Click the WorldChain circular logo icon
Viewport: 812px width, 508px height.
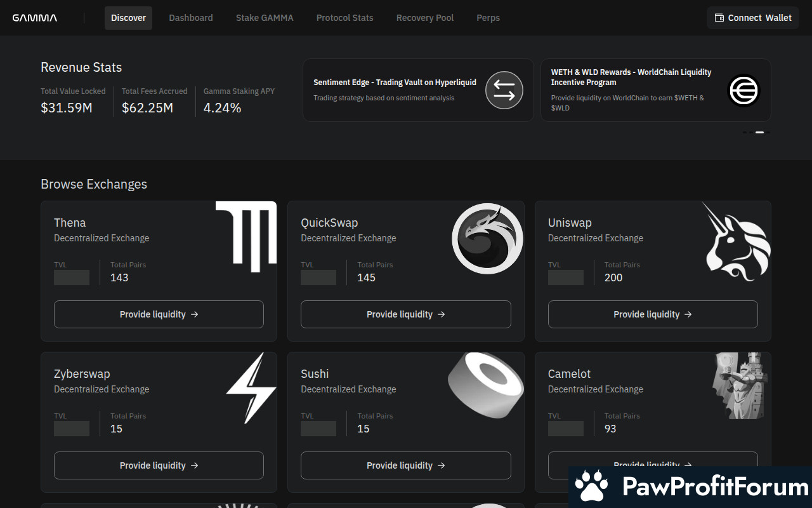click(x=743, y=90)
